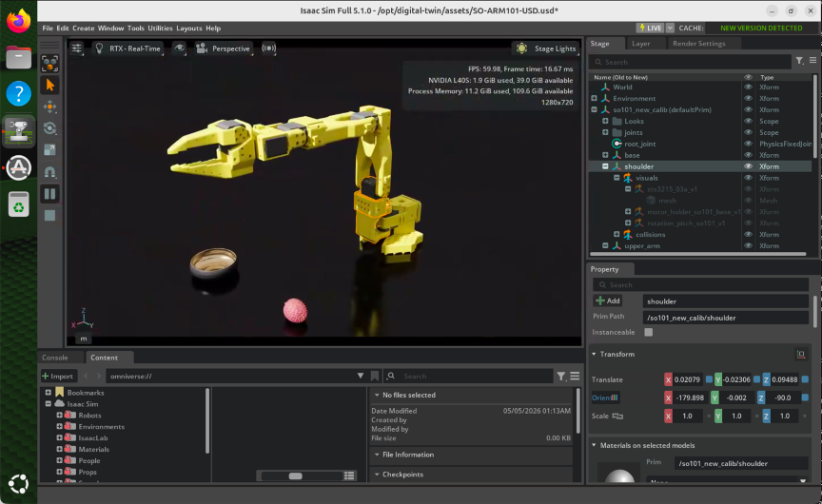Expand the base prim node

(605, 155)
